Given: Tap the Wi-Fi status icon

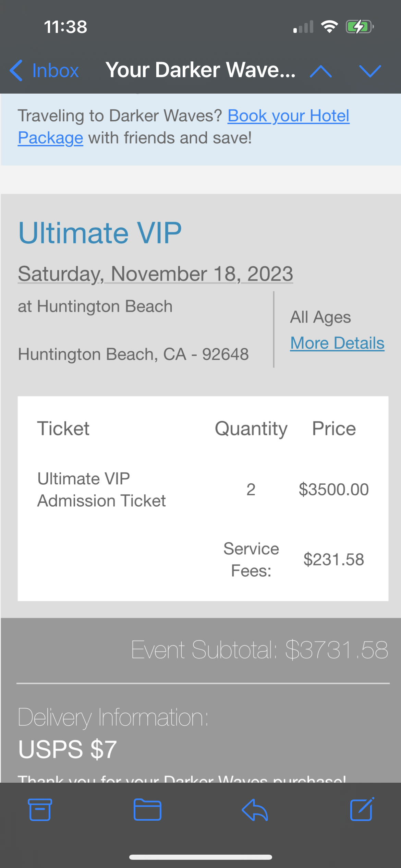Looking at the screenshot, I should (329, 27).
